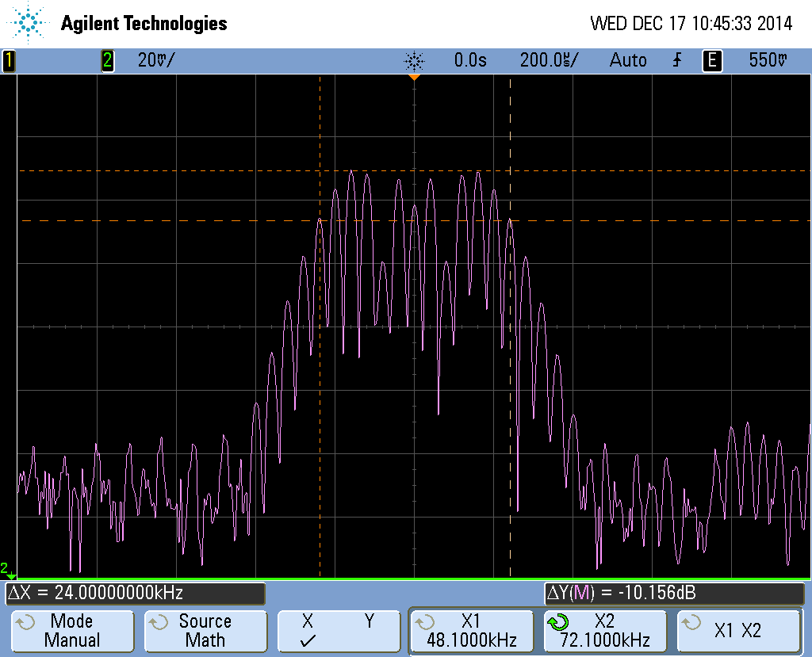
Task: Click the rising edge trigger slope icon
Action: pyautogui.click(x=677, y=61)
